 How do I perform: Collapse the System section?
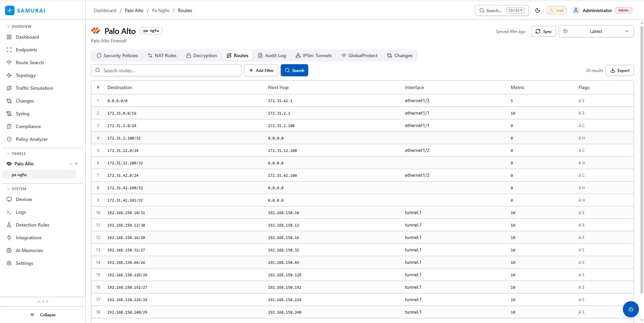17,189
